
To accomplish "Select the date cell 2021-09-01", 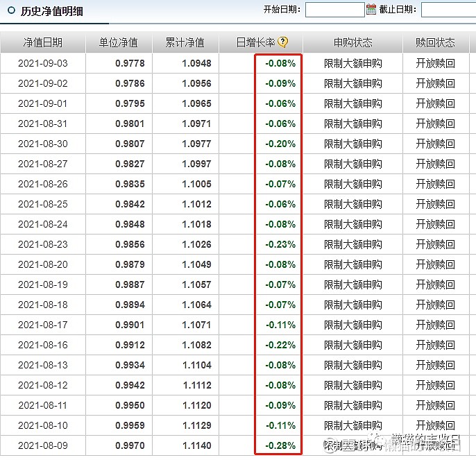I will coord(42,103).
